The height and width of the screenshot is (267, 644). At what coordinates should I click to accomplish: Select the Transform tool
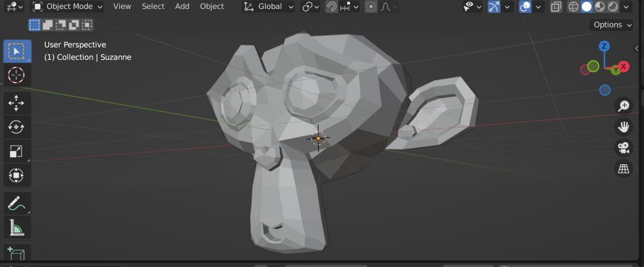(x=16, y=176)
